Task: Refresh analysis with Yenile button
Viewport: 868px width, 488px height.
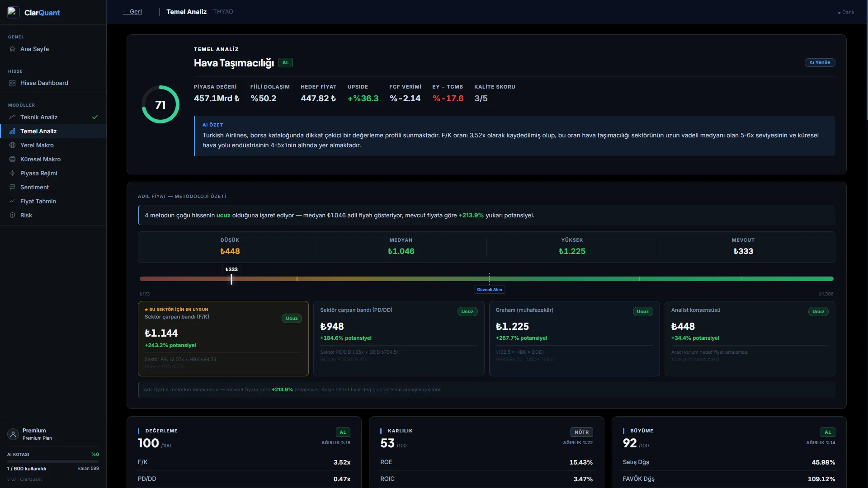Action: pyautogui.click(x=820, y=62)
